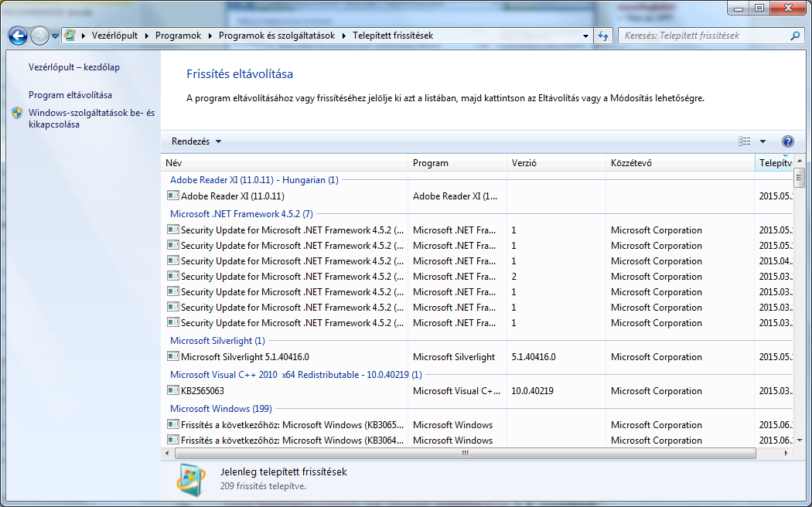Screen dimensions: 812x507
Task: Click the horizontal scrollbar thumb
Action: (x=465, y=453)
